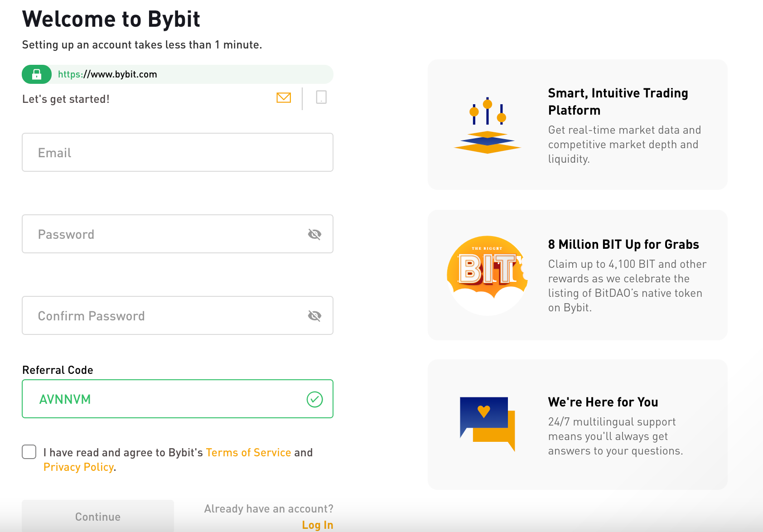This screenshot has height=532, width=763.
Task: Click the referral code valid checkmark icon
Action: point(314,399)
